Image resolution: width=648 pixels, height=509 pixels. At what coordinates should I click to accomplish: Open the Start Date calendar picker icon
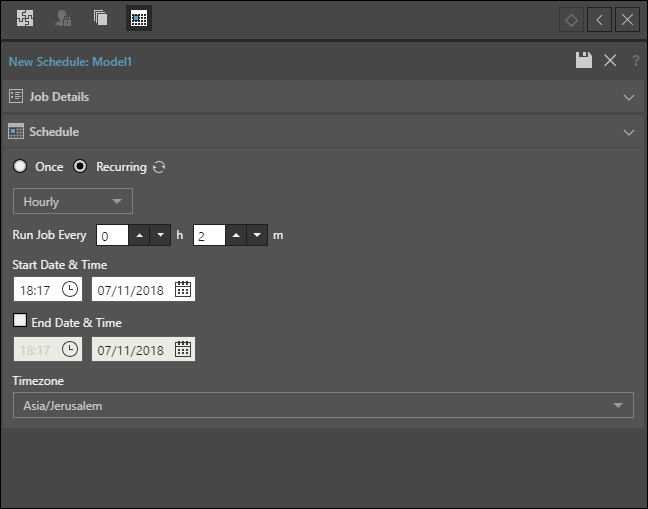coord(183,289)
